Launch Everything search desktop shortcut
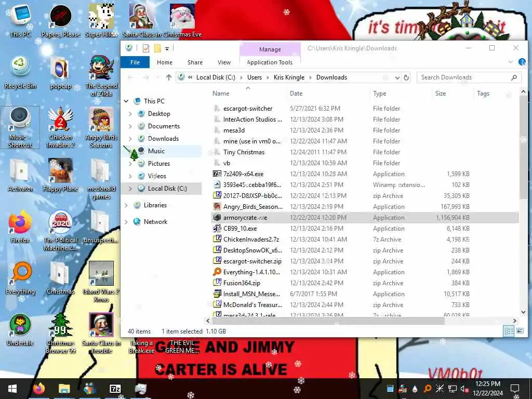The width and height of the screenshot is (532, 399). click(20, 278)
